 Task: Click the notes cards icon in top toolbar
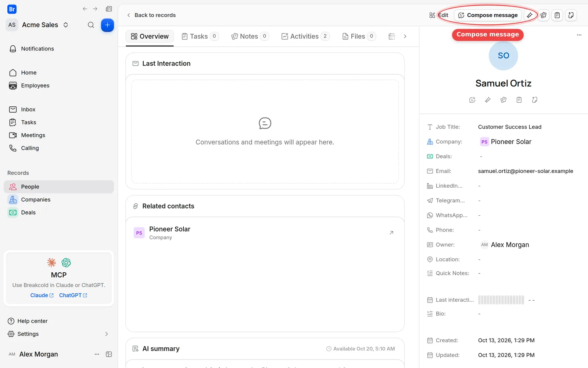click(x=544, y=15)
